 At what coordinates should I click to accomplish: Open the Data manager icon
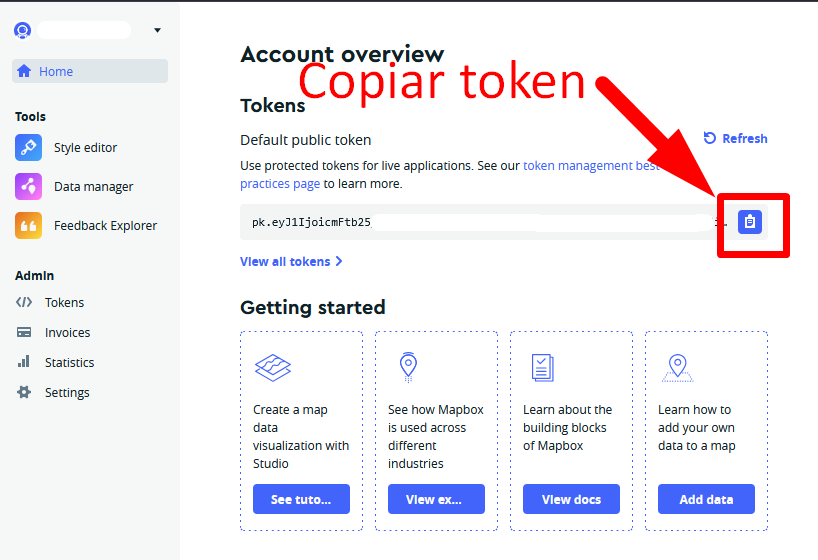28,186
